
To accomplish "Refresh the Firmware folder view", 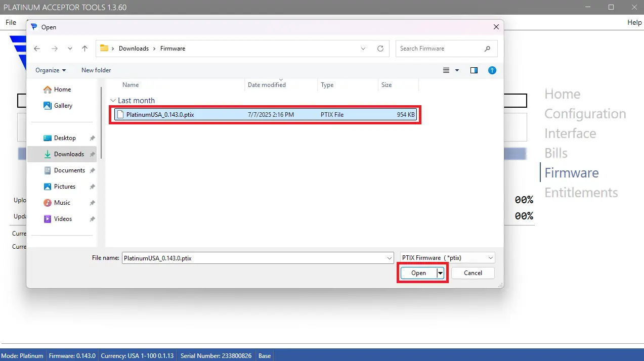I will coord(380,49).
